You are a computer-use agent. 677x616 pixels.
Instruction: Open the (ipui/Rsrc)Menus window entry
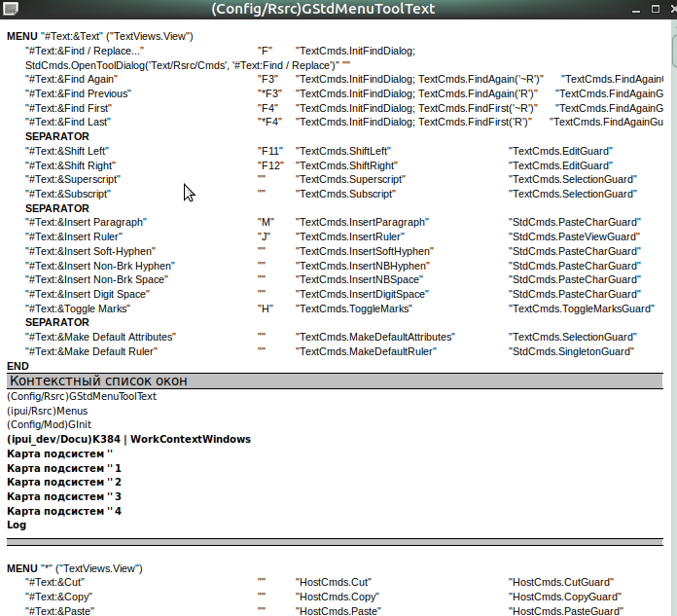(x=46, y=411)
